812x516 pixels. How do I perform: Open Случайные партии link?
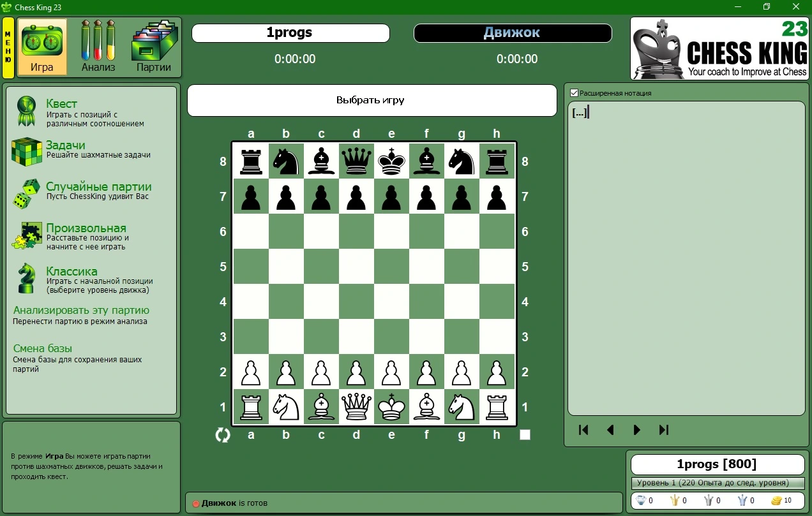99,187
